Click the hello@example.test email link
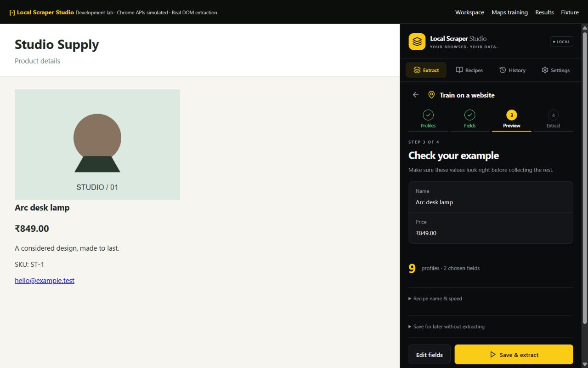Image resolution: width=588 pixels, height=368 pixels. click(45, 281)
